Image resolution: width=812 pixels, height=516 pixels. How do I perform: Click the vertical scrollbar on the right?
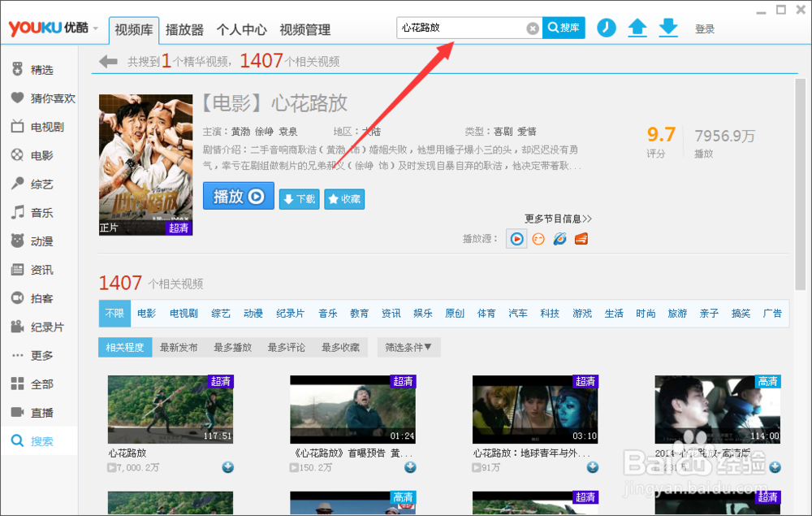pos(800,184)
